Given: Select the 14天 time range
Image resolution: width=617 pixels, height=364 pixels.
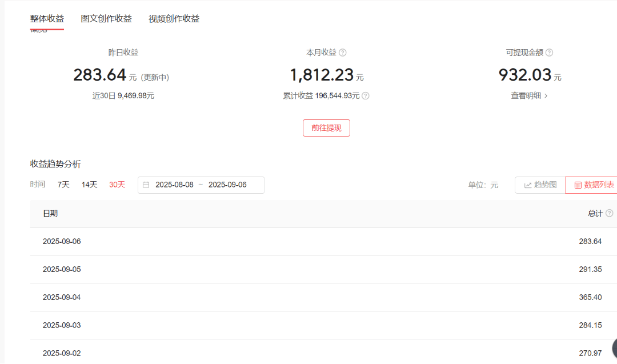Looking at the screenshot, I should tap(89, 185).
